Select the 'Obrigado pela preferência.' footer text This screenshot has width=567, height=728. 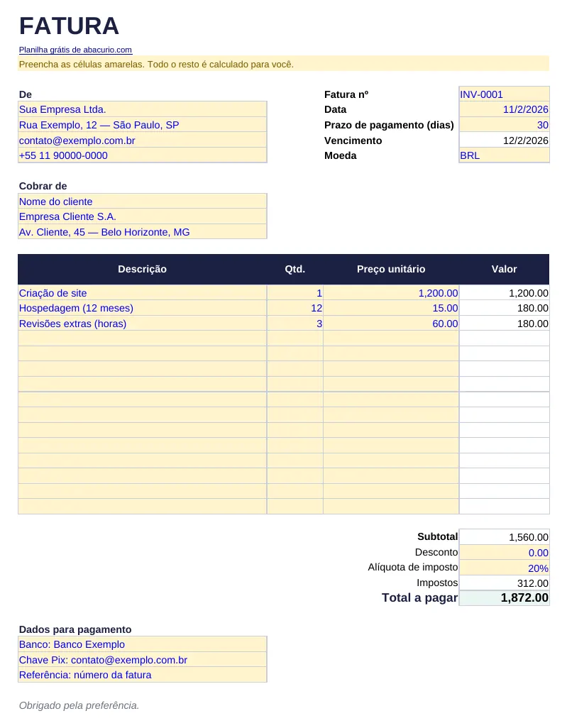point(79,705)
